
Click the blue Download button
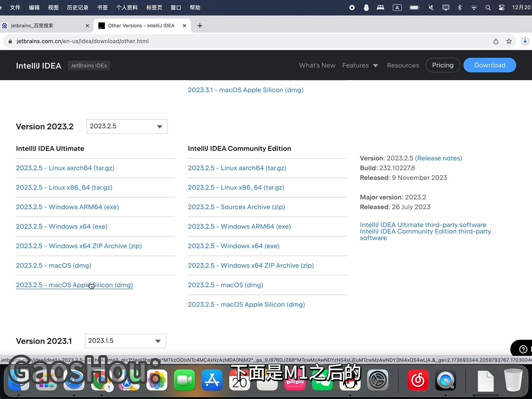[490, 65]
